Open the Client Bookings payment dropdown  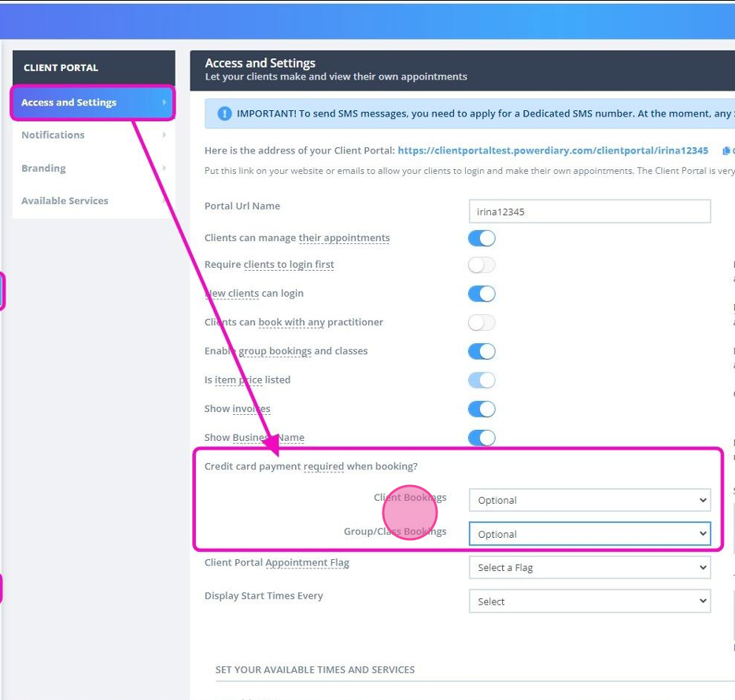(x=589, y=500)
